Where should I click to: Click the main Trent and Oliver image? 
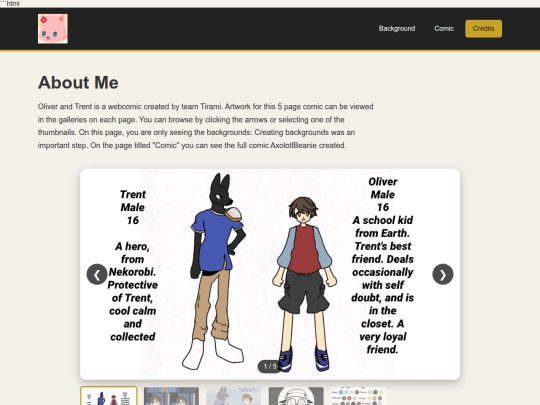point(270,274)
